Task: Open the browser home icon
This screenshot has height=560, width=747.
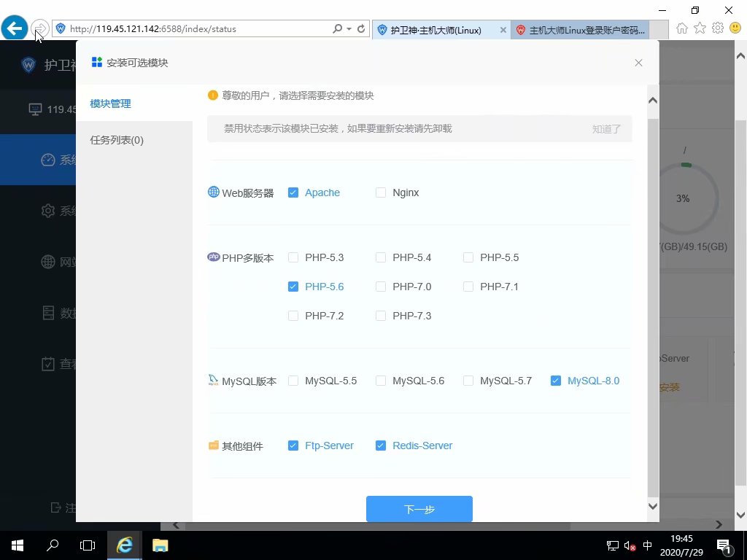Action: point(682,28)
